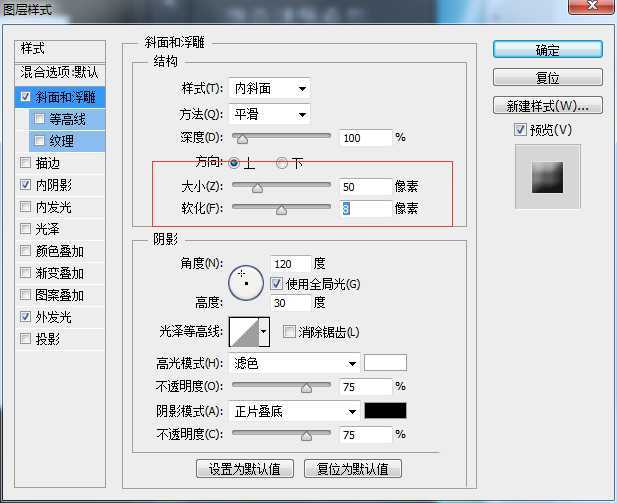617x503 pixels.
Task: Uncheck the 内阴影 checkbox
Action: click(x=25, y=184)
